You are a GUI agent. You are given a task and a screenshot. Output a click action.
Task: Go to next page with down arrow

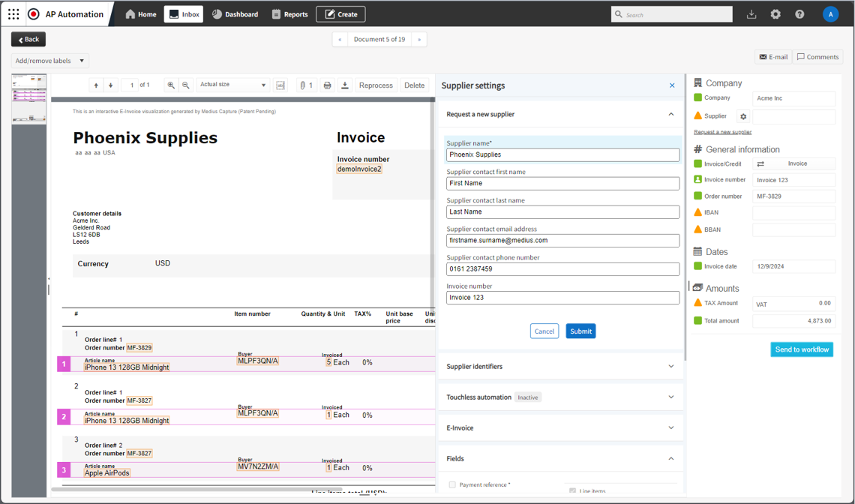(111, 85)
